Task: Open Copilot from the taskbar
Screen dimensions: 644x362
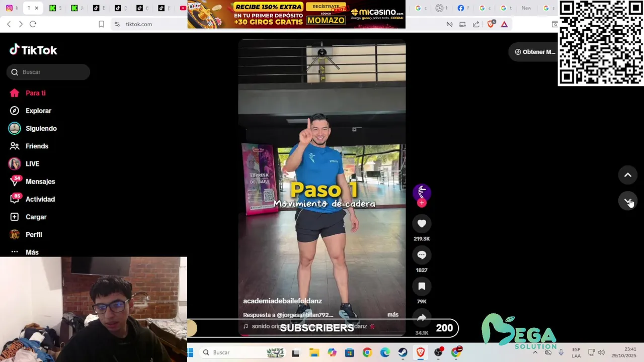Action: [332, 353]
